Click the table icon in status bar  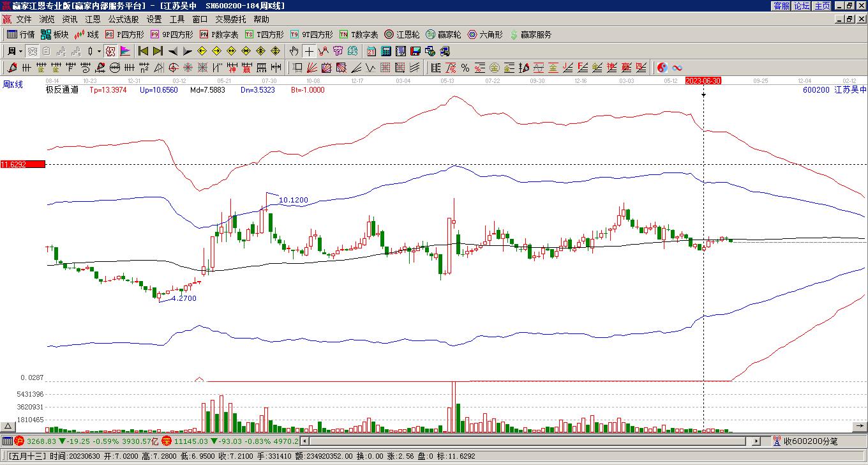pos(7,441)
